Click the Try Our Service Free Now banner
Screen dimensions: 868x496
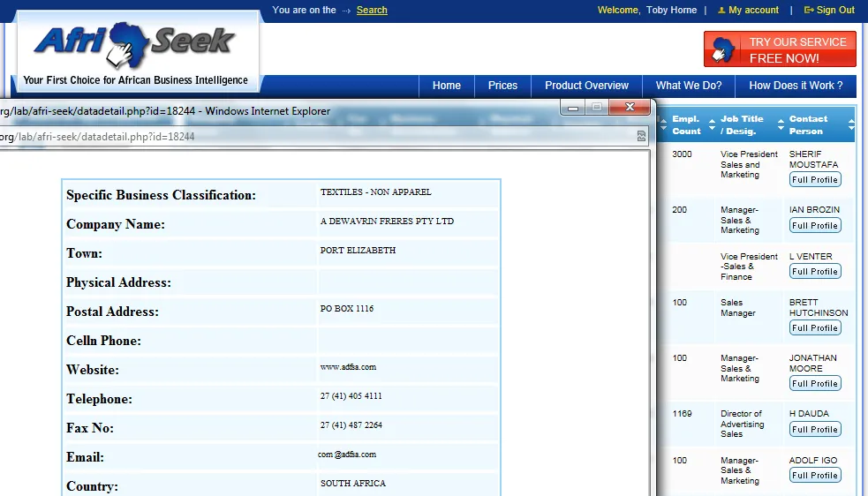780,49
